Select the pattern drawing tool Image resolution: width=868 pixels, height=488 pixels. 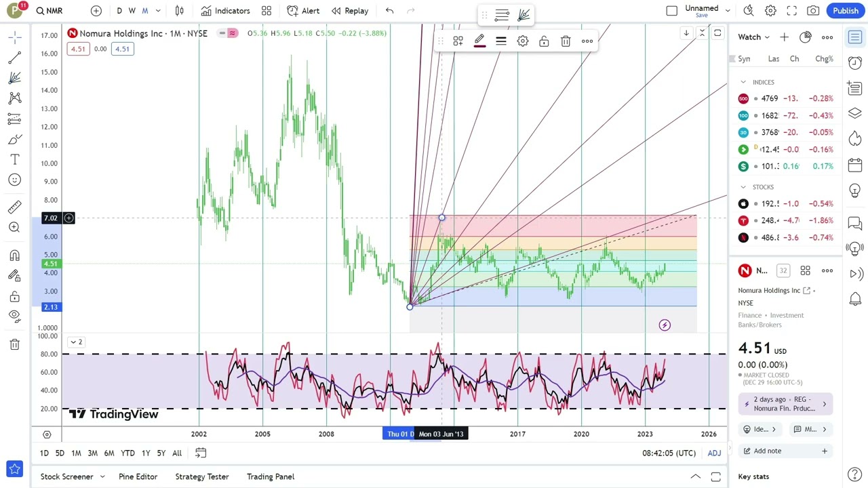pos(15,98)
